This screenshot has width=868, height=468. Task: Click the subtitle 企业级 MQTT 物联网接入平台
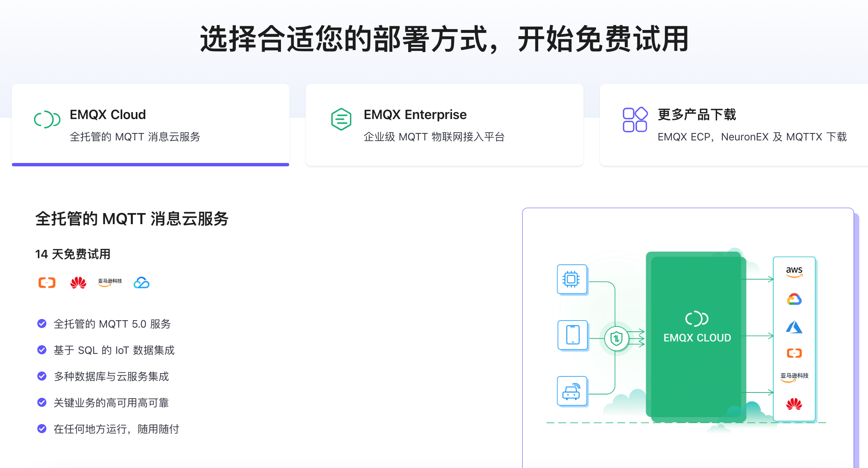tap(434, 137)
